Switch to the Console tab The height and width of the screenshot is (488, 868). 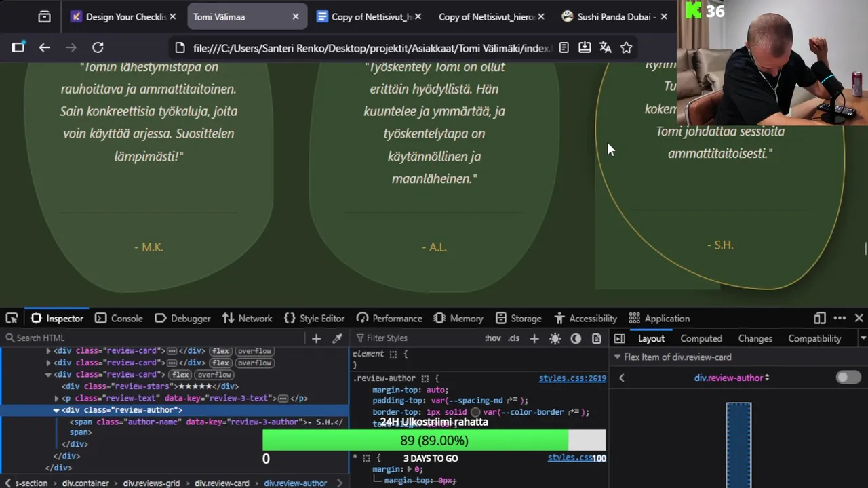tap(119, 318)
